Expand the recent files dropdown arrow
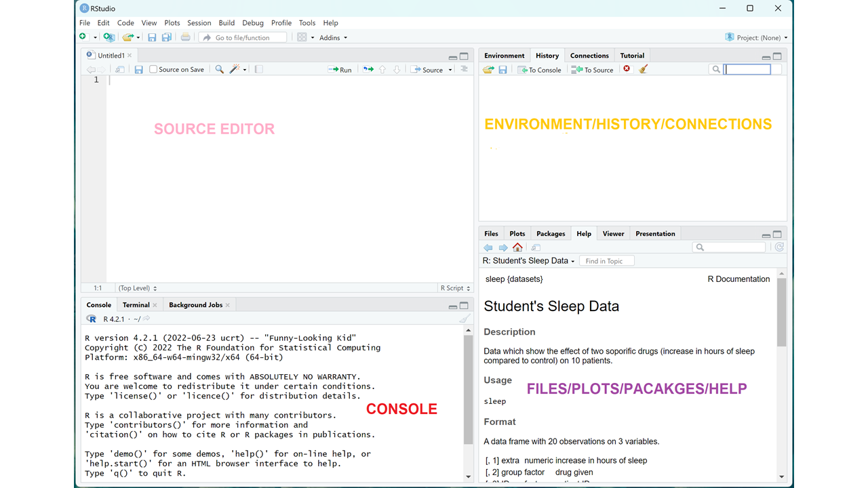Image resolution: width=868 pixels, height=488 pixels. (x=138, y=38)
